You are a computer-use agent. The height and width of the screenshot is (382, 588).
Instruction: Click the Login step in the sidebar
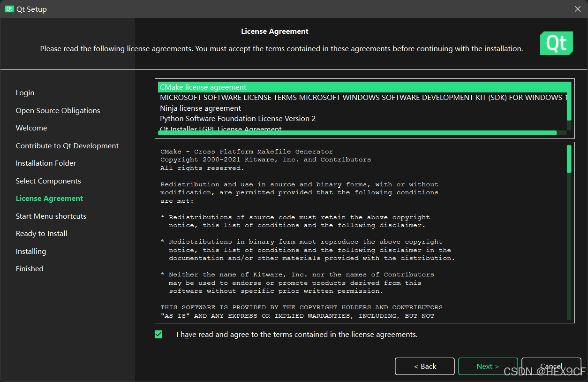25,93
